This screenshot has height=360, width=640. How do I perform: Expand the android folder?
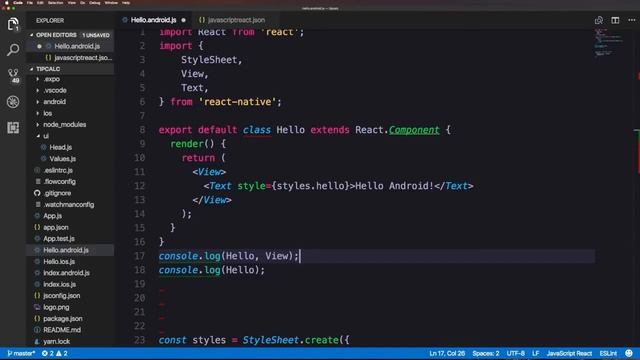[x=54, y=102]
